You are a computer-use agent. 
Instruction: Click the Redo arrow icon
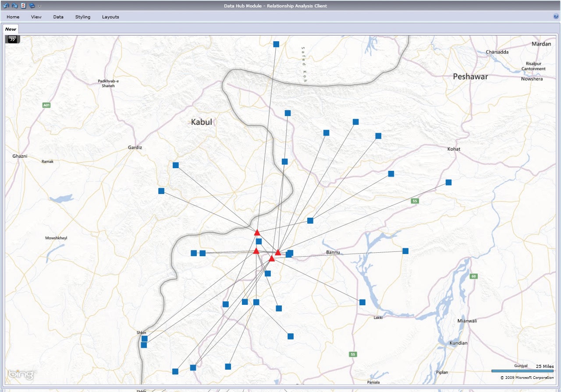click(x=14, y=6)
